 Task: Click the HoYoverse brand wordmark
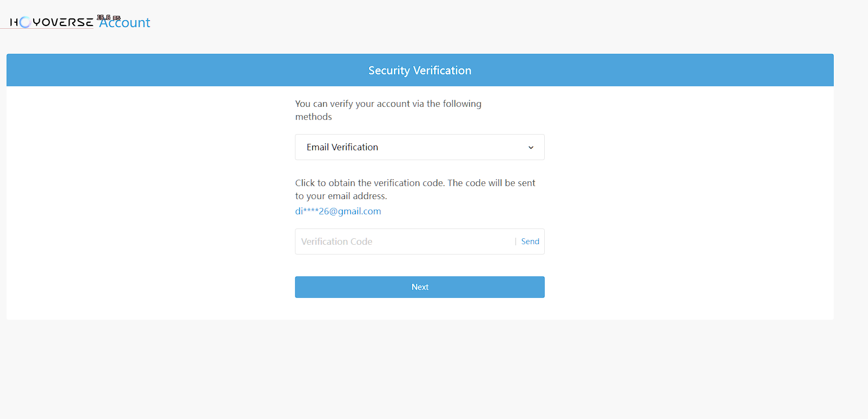click(x=63, y=22)
